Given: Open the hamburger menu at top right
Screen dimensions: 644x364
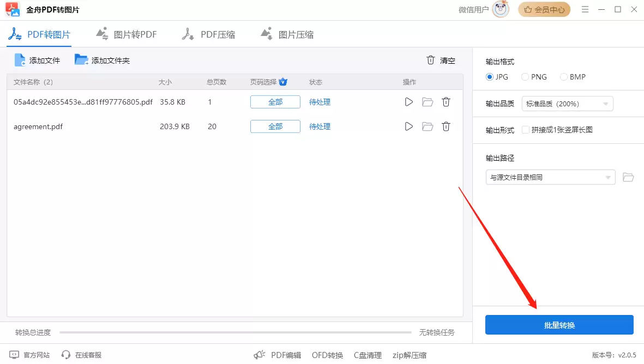Looking at the screenshot, I should [585, 9].
